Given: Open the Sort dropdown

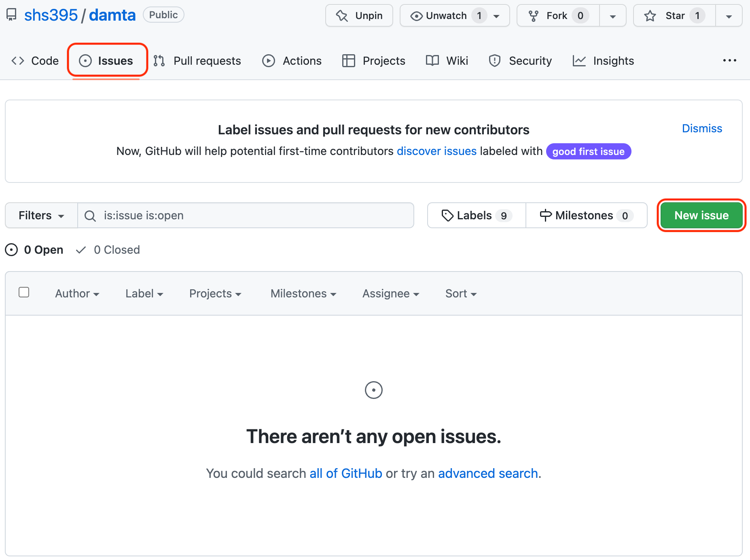Looking at the screenshot, I should pos(461,293).
